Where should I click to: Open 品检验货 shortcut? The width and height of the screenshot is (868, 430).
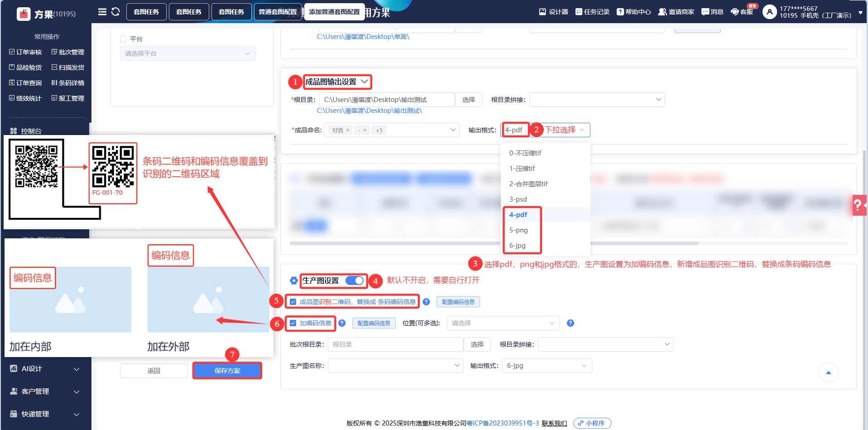tap(25, 68)
